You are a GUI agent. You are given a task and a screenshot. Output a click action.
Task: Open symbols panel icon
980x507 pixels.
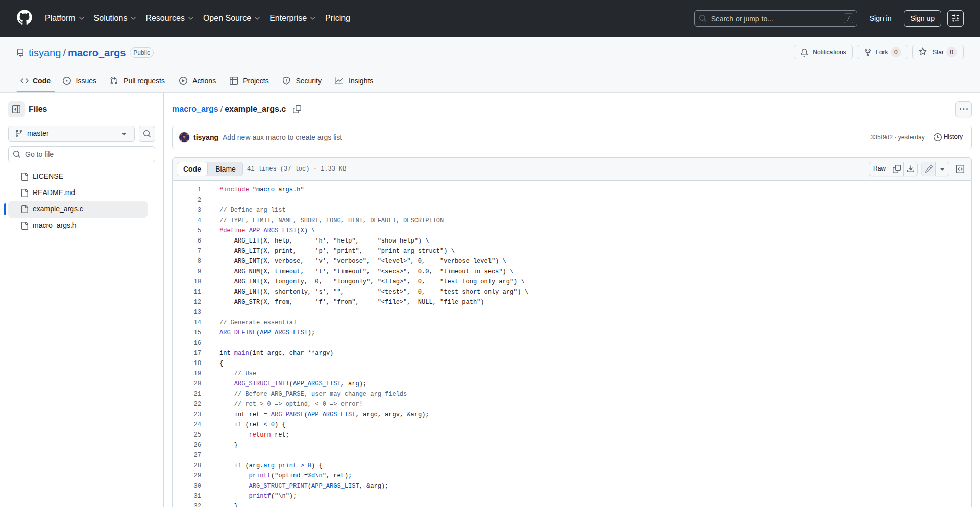click(x=960, y=169)
